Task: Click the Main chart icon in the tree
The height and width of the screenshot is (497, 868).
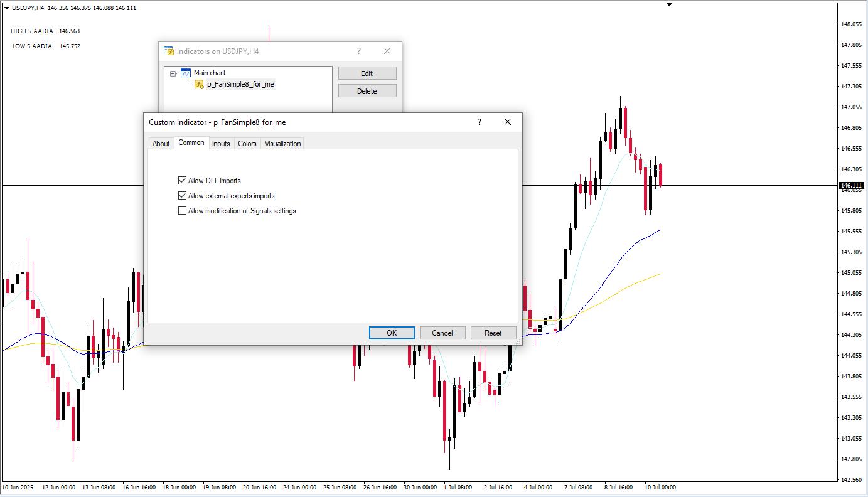Action: (185, 73)
